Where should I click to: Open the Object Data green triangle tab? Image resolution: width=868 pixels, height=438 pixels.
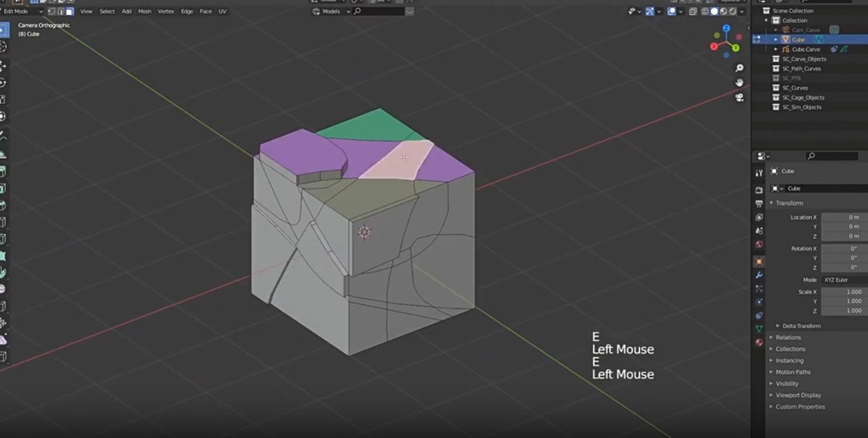(759, 328)
